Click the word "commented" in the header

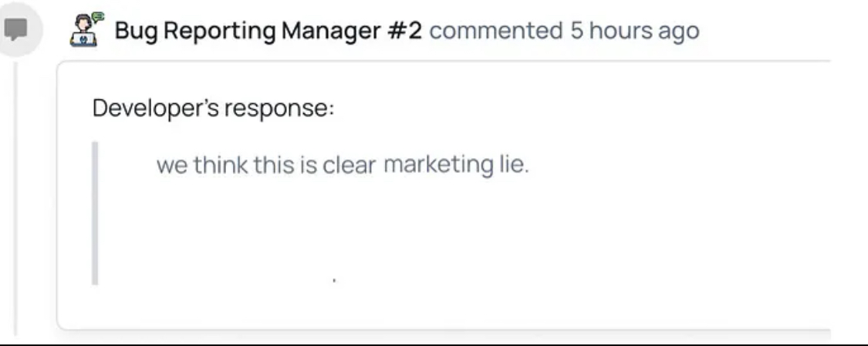coord(495,32)
